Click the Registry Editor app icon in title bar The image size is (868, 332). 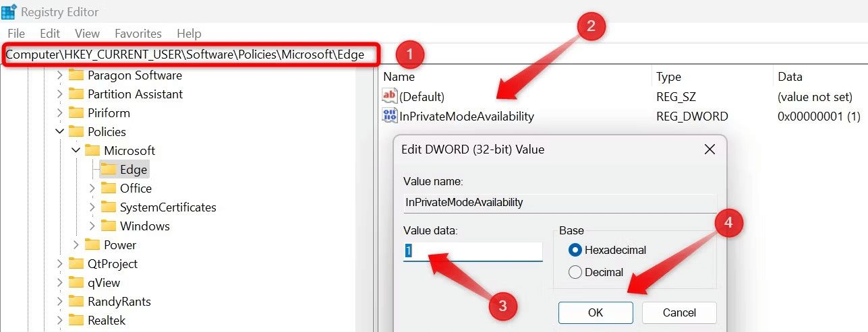coord(9,11)
